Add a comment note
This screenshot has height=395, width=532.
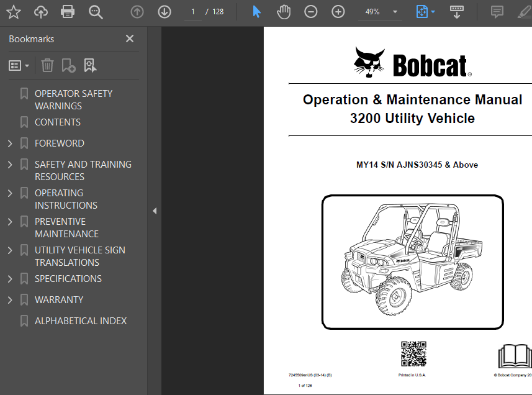click(497, 12)
